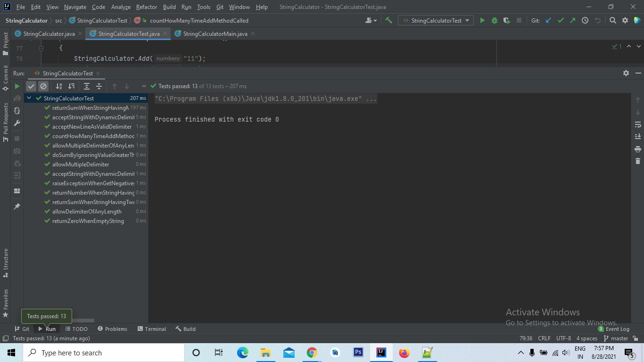Screen dimensions: 644x362
Task: Open the StringCalculatorTest run configuration dropdown
Action: [x=435, y=20]
